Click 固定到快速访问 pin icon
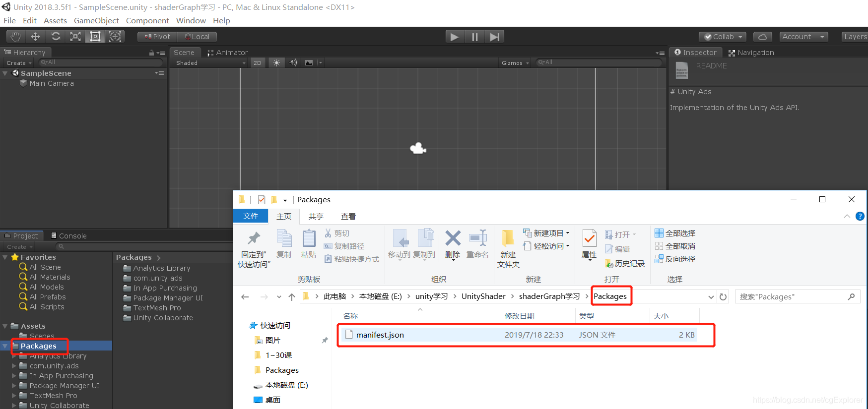 point(254,238)
